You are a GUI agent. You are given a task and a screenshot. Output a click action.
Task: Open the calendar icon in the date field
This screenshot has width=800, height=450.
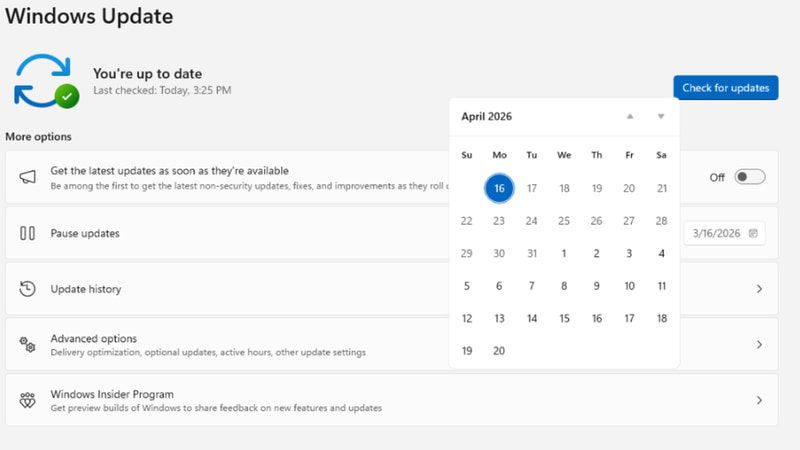[753, 233]
